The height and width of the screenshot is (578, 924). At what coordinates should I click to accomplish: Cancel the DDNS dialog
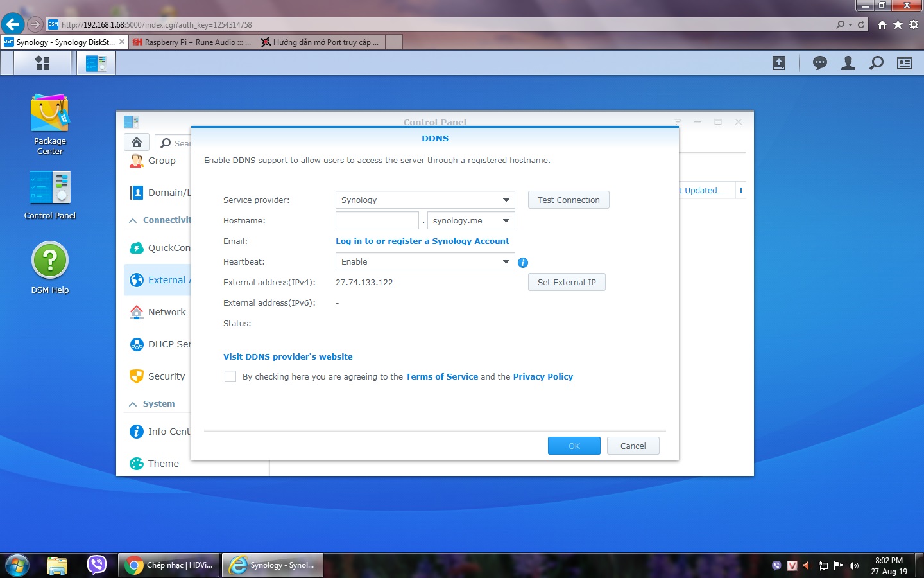pyautogui.click(x=633, y=446)
